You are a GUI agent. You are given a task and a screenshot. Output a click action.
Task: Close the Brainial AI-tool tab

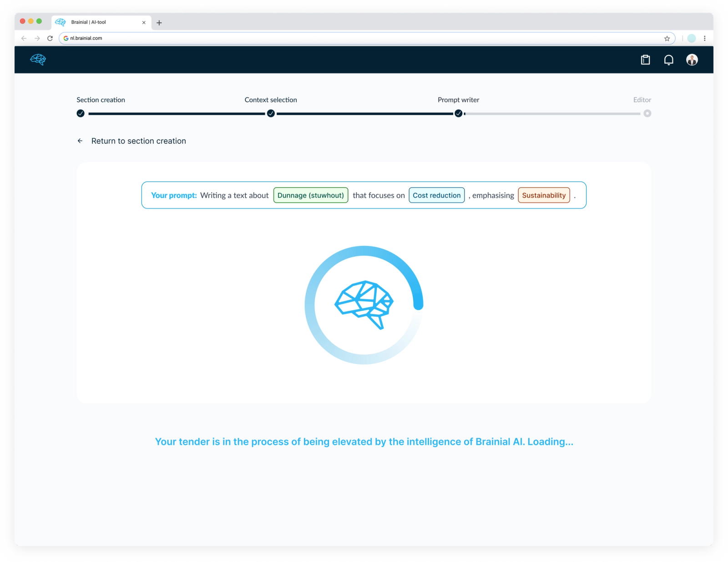[x=144, y=22]
